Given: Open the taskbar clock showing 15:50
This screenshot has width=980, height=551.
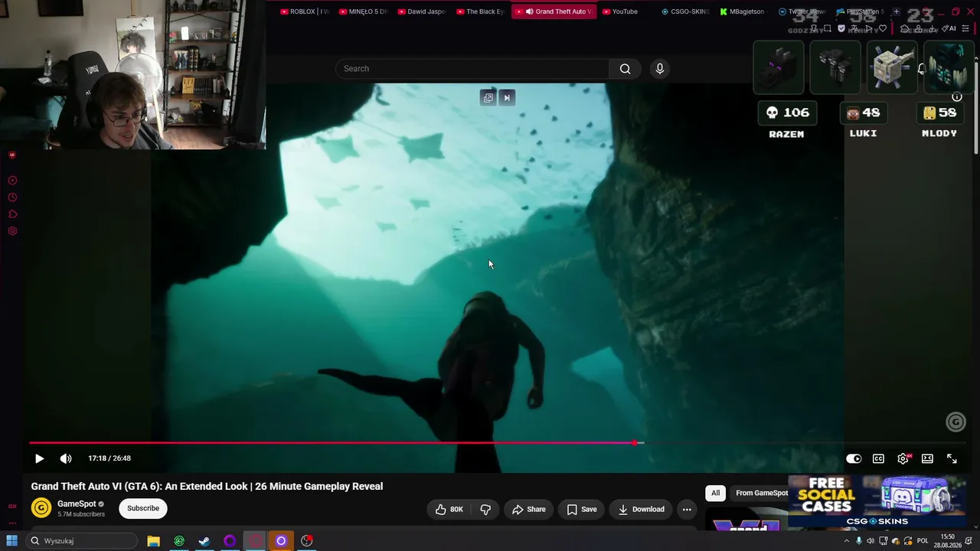Looking at the screenshot, I should tap(948, 541).
